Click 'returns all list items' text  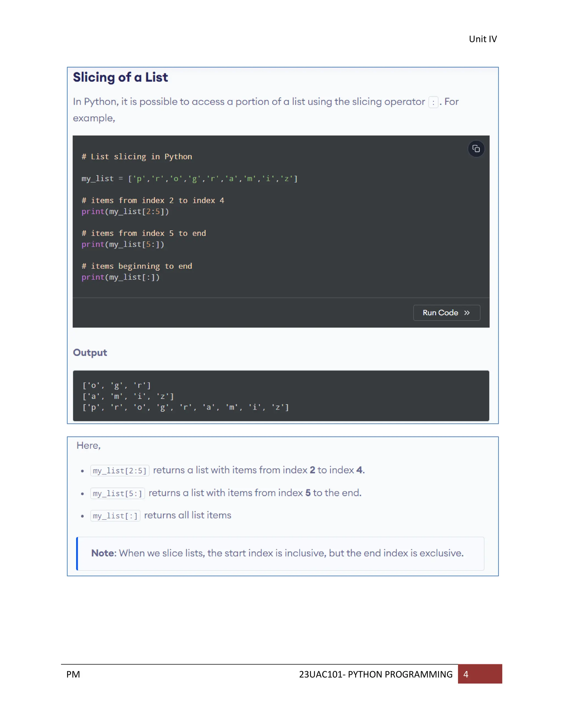tap(187, 515)
